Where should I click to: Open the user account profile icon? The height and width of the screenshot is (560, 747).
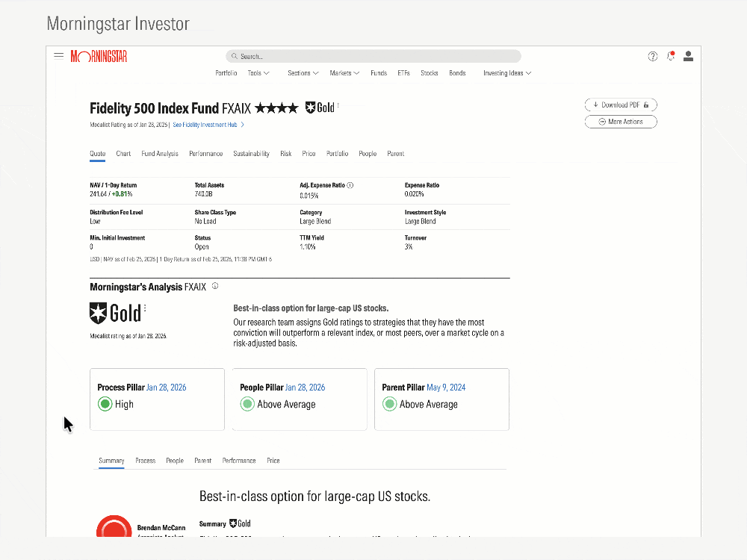point(688,56)
